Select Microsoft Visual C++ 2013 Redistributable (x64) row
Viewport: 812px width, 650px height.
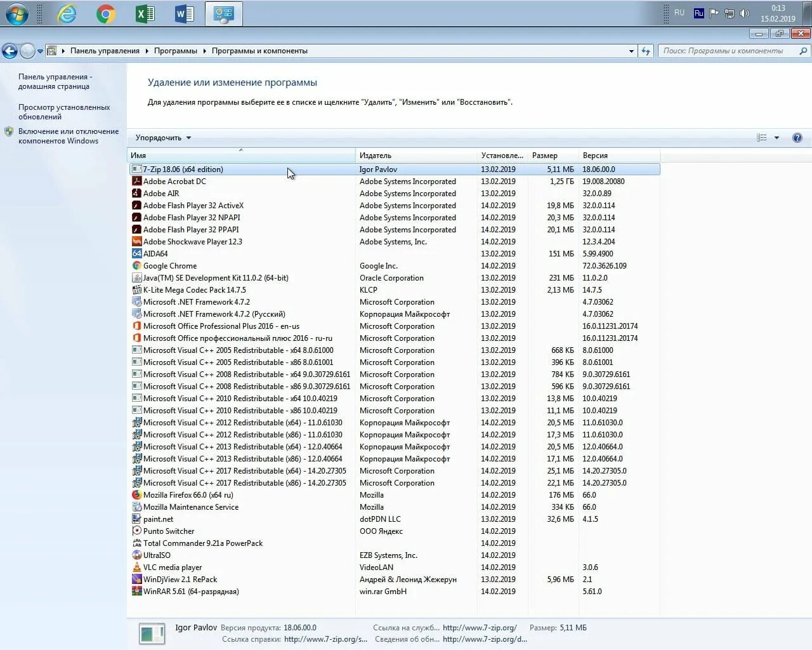point(394,447)
